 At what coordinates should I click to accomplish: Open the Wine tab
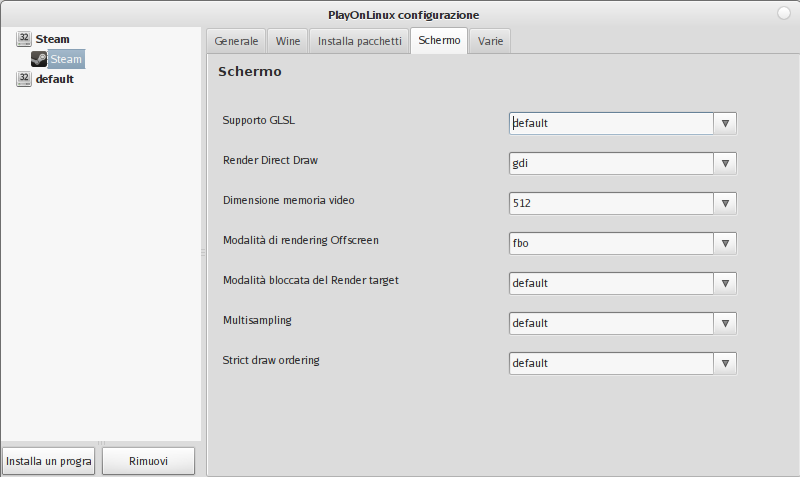pos(288,41)
